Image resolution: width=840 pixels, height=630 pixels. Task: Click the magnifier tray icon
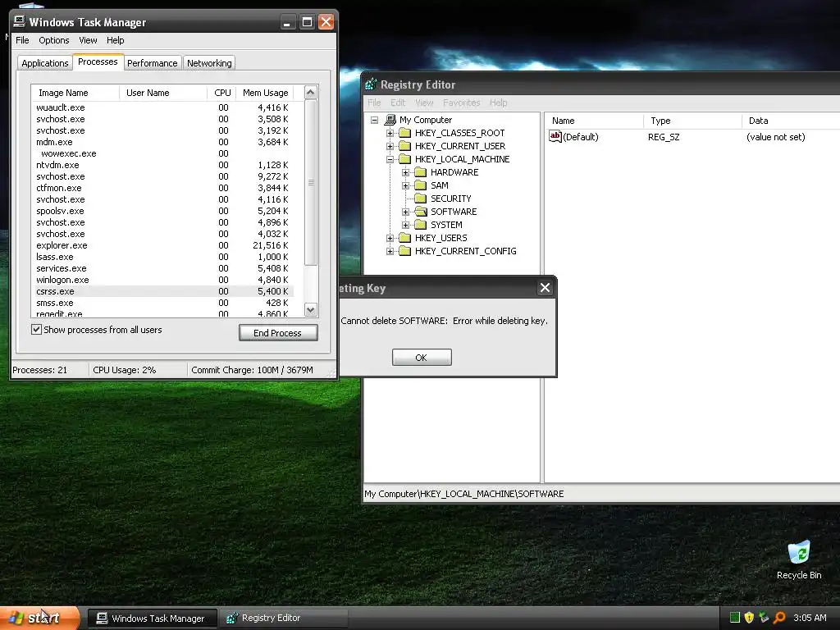pyautogui.click(x=779, y=618)
